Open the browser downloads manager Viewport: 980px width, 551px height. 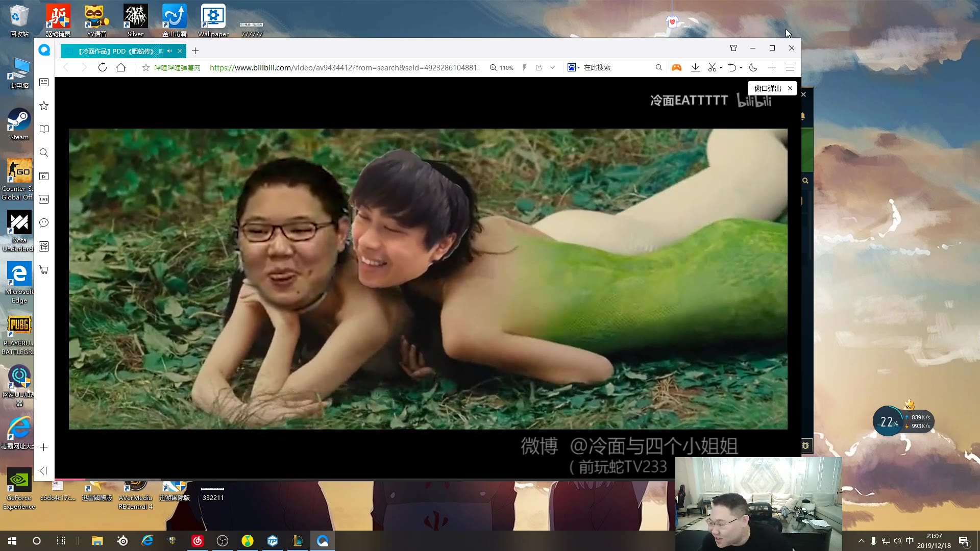click(x=695, y=67)
